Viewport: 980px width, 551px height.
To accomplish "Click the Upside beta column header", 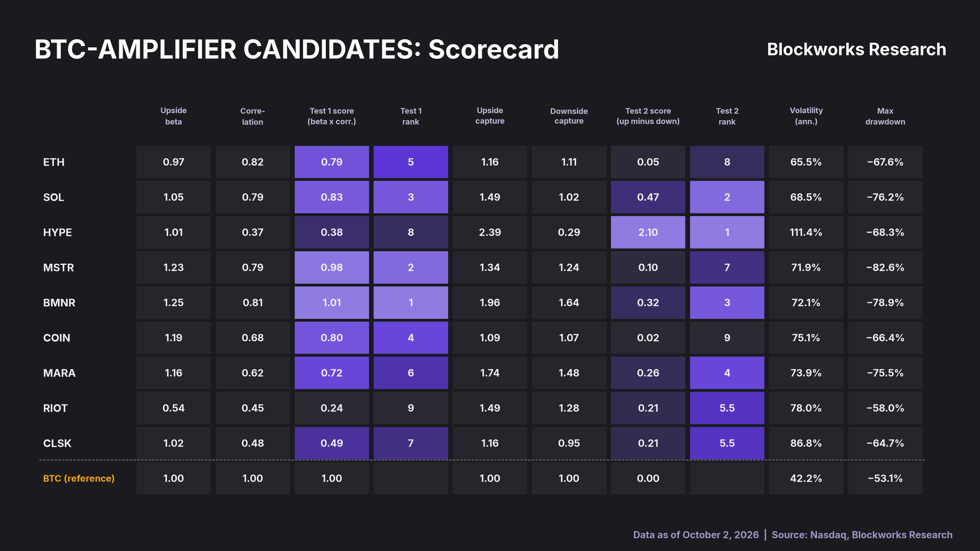I will pos(174,116).
